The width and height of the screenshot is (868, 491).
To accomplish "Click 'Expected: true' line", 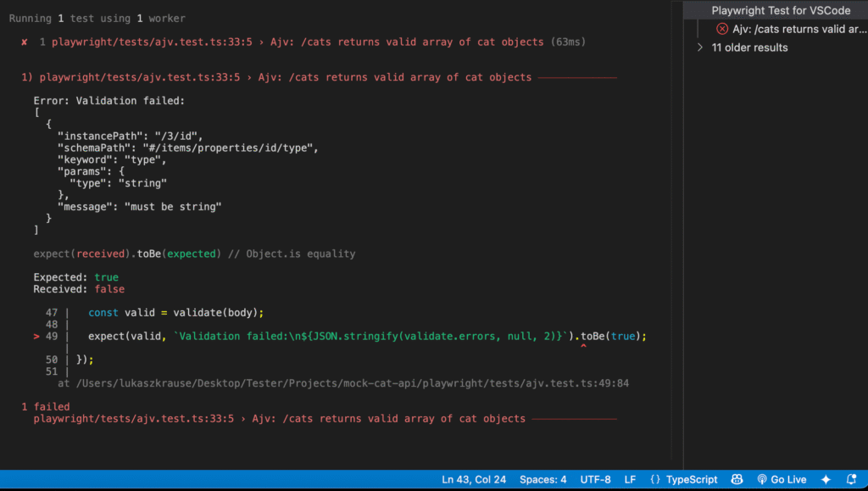I will click(75, 277).
